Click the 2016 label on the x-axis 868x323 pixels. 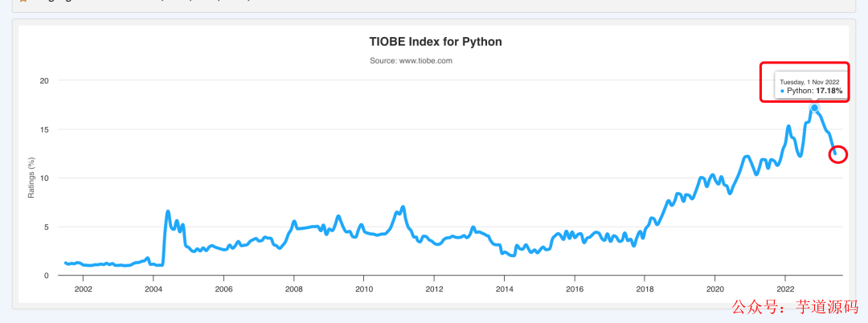575,289
